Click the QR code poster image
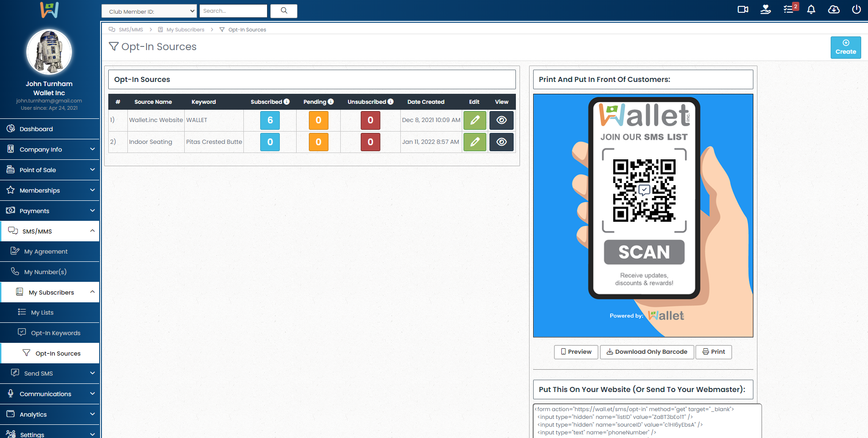 tap(643, 215)
